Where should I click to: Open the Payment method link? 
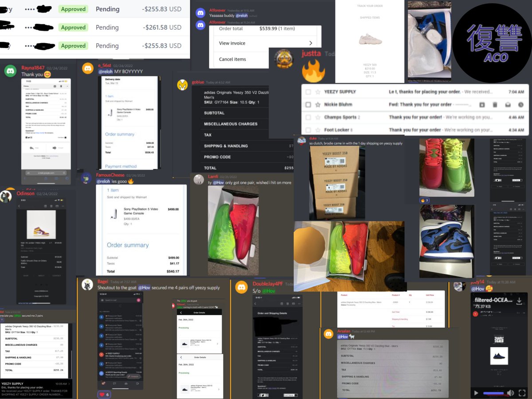(121, 167)
